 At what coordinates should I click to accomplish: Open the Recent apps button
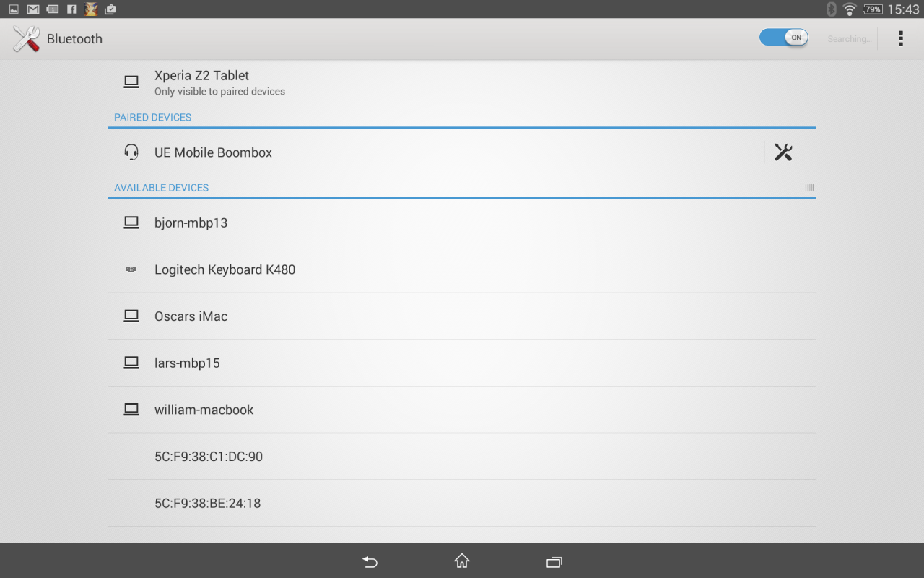[x=554, y=561]
